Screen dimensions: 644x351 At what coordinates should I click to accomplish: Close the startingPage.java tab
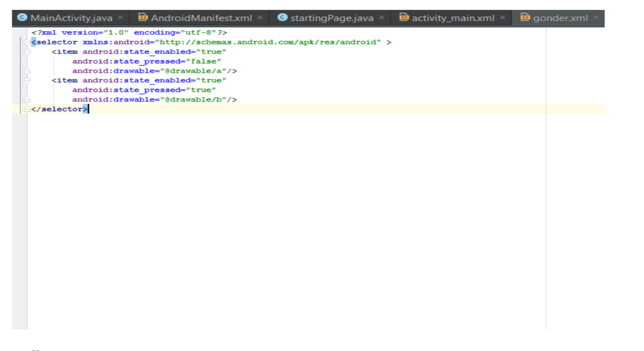(x=381, y=18)
